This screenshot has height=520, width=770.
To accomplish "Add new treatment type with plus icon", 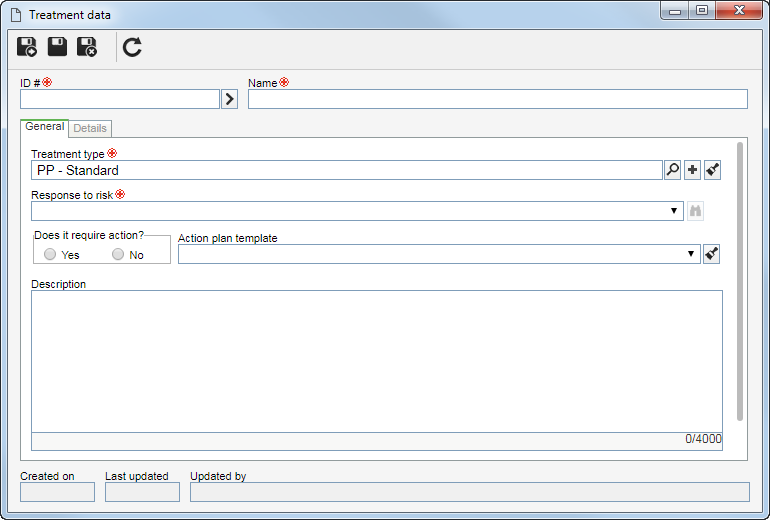I will (692, 170).
